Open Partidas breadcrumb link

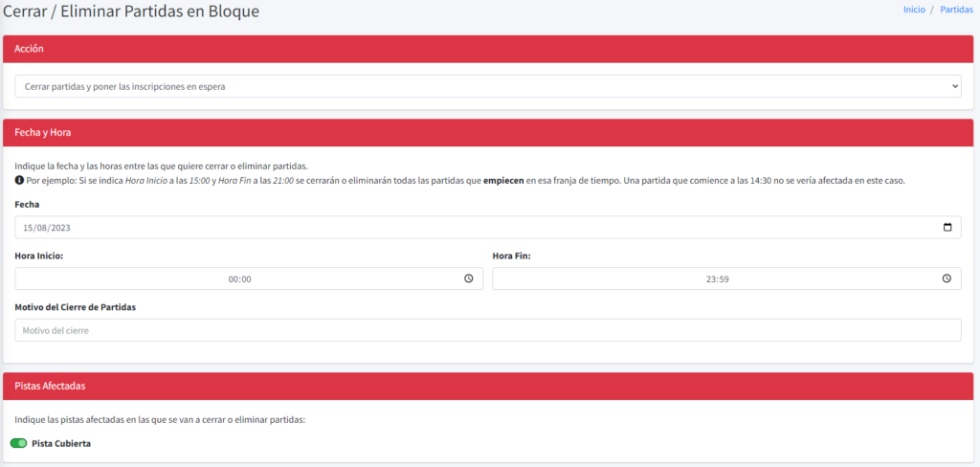(957, 10)
